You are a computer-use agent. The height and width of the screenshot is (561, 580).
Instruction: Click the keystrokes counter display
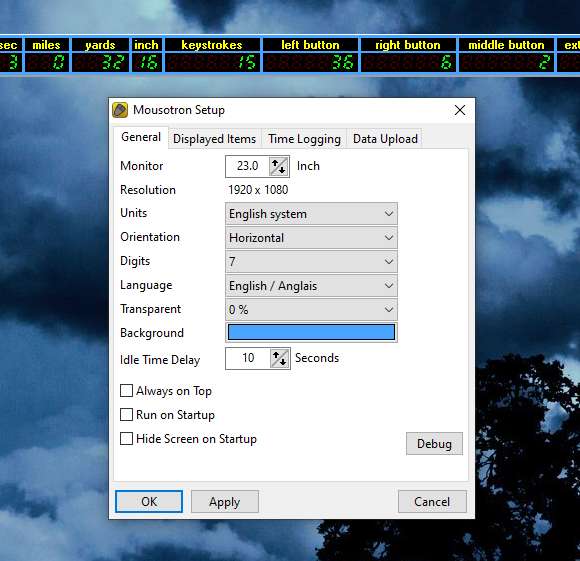pos(212,62)
